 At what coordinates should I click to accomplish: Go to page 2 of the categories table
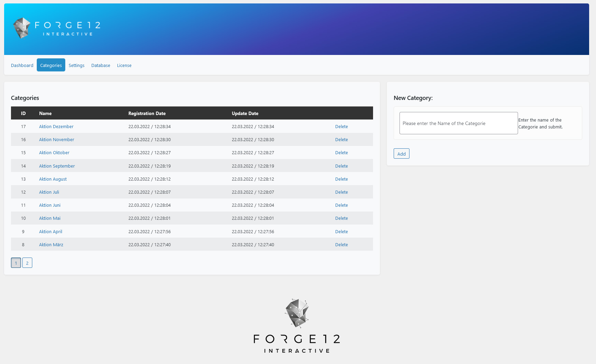click(27, 263)
